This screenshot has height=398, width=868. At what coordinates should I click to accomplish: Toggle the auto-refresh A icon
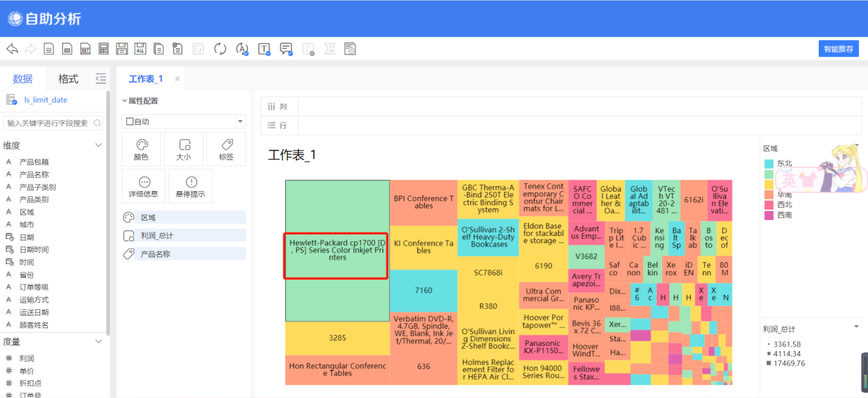(x=242, y=49)
